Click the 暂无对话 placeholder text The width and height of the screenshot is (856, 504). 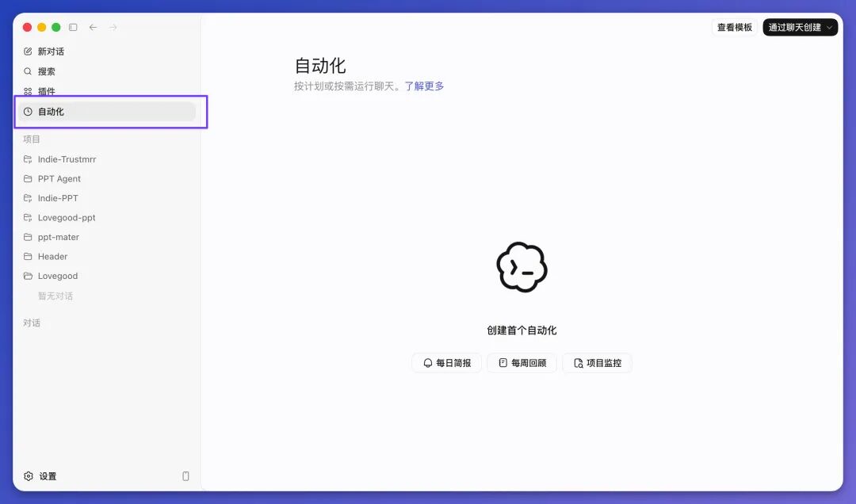point(55,296)
